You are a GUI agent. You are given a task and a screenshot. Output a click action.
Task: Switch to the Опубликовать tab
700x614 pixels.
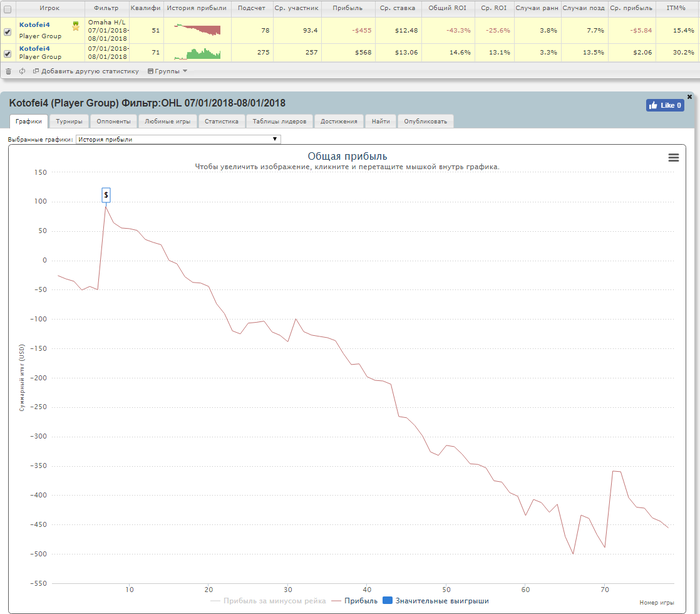click(x=425, y=121)
